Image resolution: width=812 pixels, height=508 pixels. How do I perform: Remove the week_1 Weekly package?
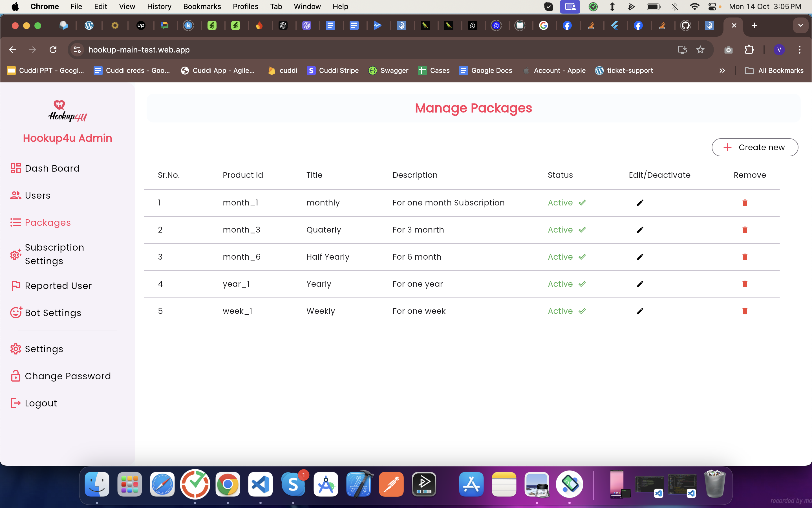[x=745, y=311]
